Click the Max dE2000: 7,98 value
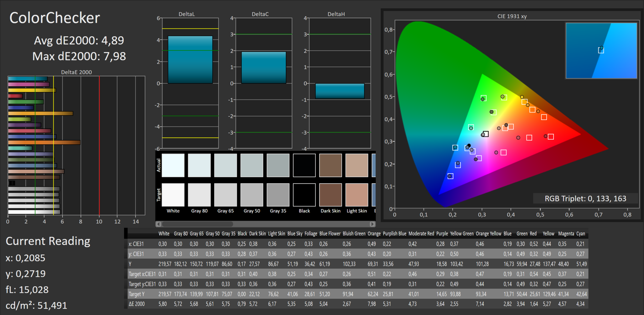Image resolution: width=644 pixels, height=315 pixels. pyautogui.click(x=79, y=56)
